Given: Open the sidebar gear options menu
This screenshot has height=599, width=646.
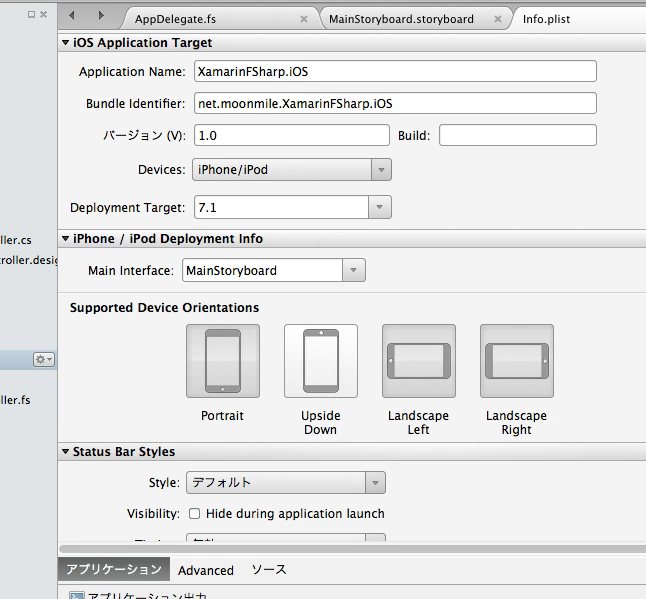Looking at the screenshot, I should coord(44,359).
